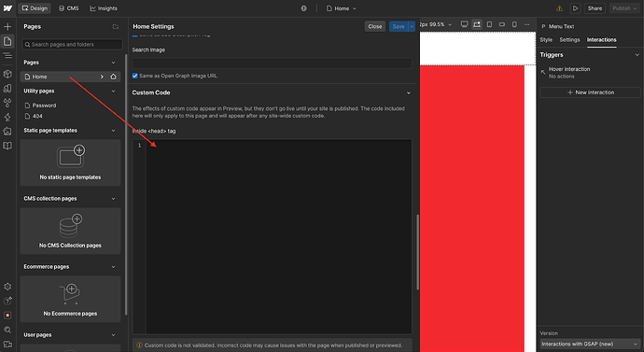Open the Home page switcher dropdown

tap(342, 8)
